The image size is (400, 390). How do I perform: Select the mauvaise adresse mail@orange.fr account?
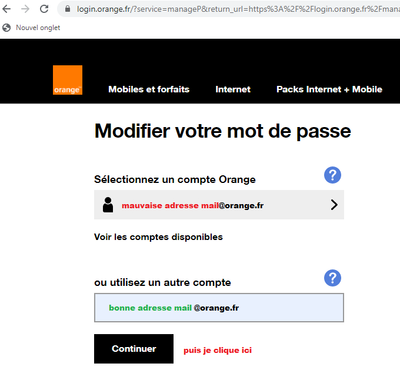[x=219, y=205]
